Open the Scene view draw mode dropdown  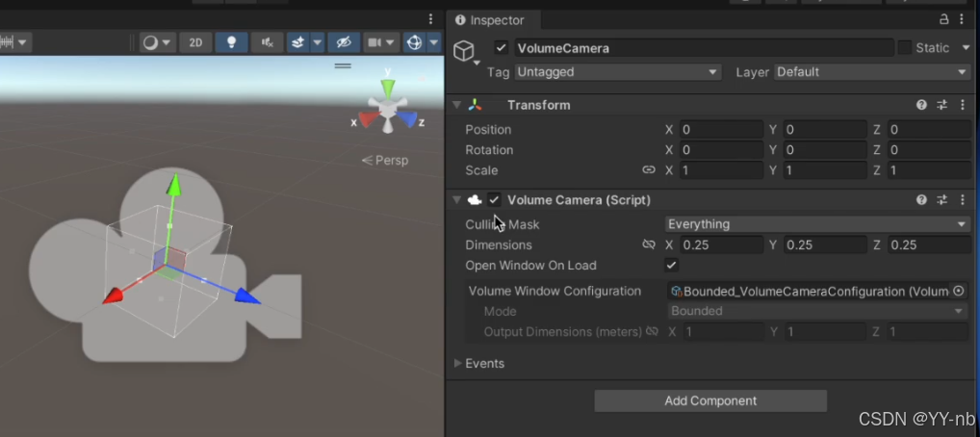[157, 42]
